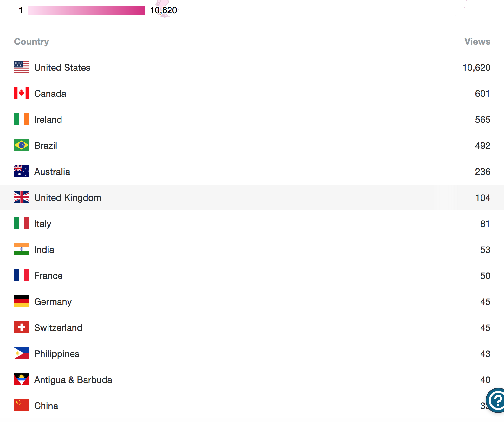504x422 pixels.
Task: Click the Australia flag icon
Action: (x=22, y=171)
